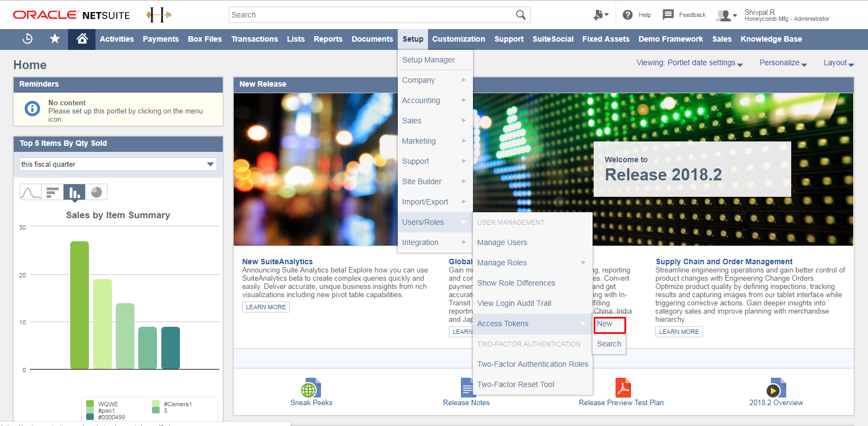
Task: Select Two-Factor Reset Tool item
Action: click(532, 384)
